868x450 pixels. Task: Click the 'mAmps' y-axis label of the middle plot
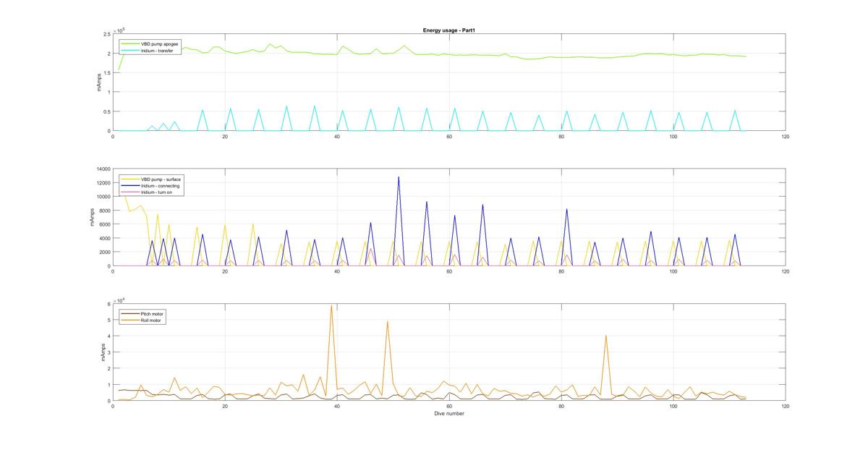pos(92,217)
